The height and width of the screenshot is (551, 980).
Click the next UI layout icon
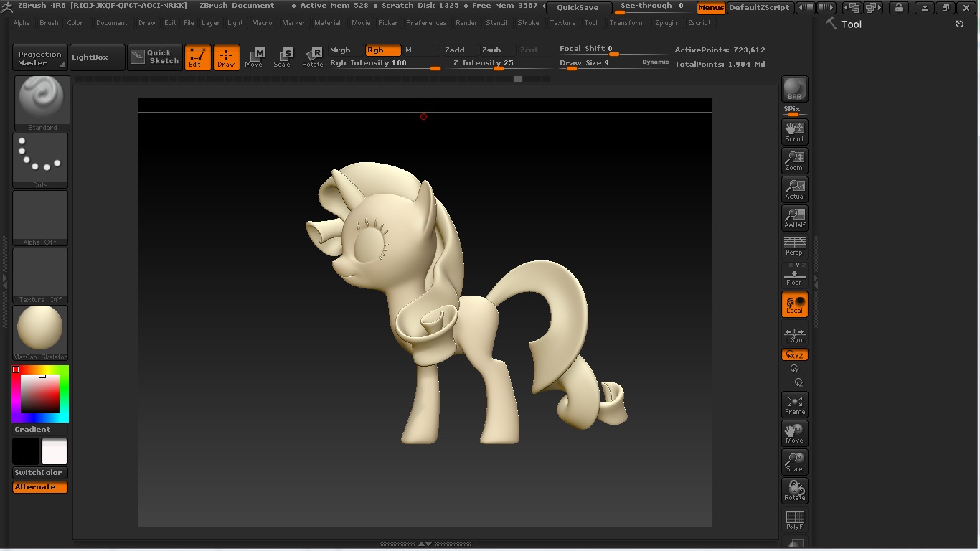tap(873, 8)
